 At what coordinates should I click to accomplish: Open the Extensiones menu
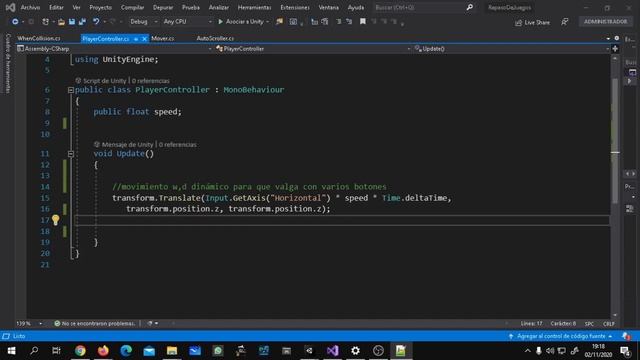tap(295, 7)
